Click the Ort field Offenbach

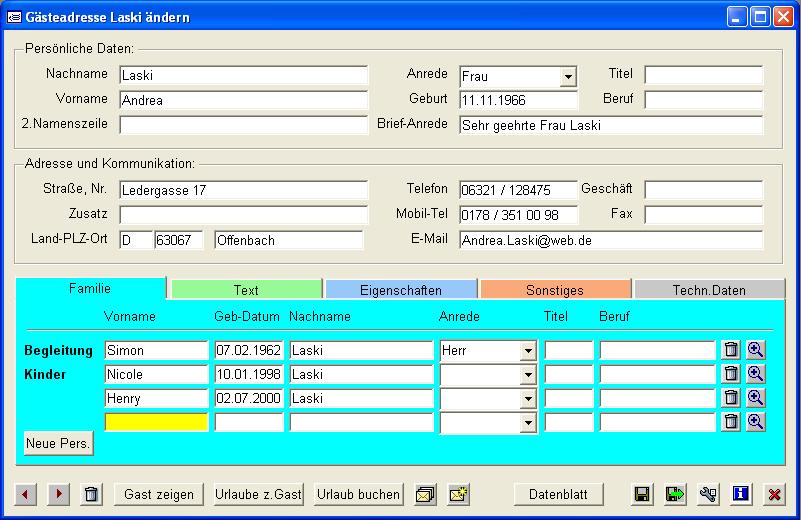tap(289, 240)
